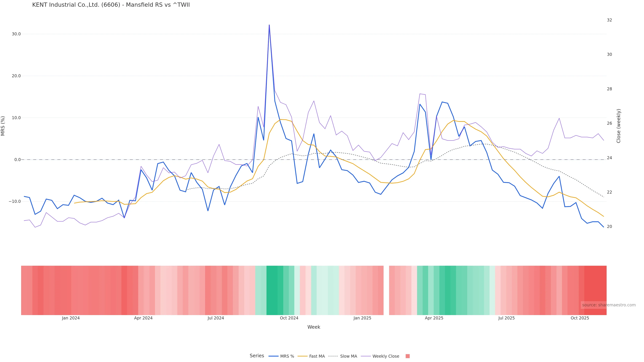Image resolution: width=644 pixels, height=362 pixels.
Task: Click the dotted Slow MA legend line icon
Action: (333, 356)
